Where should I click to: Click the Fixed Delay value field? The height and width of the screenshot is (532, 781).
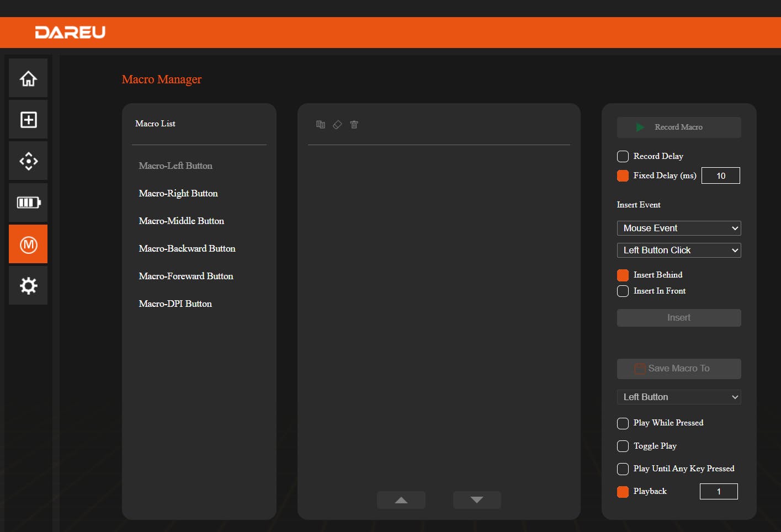click(x=720, y=176)
